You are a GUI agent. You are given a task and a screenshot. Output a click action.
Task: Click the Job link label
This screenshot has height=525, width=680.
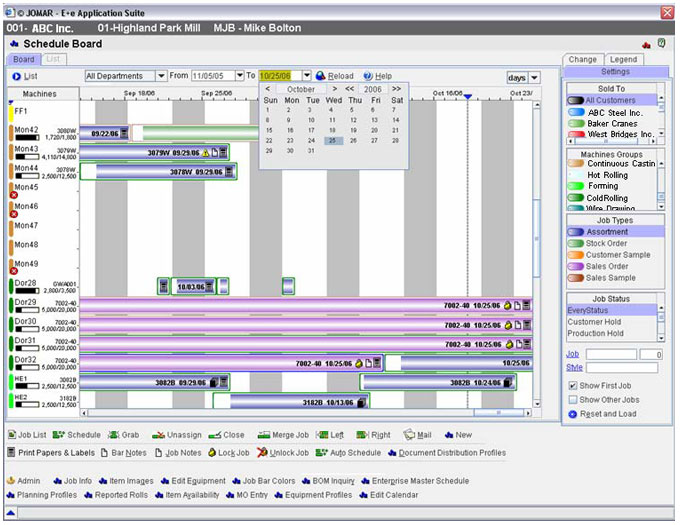[572, 354]
